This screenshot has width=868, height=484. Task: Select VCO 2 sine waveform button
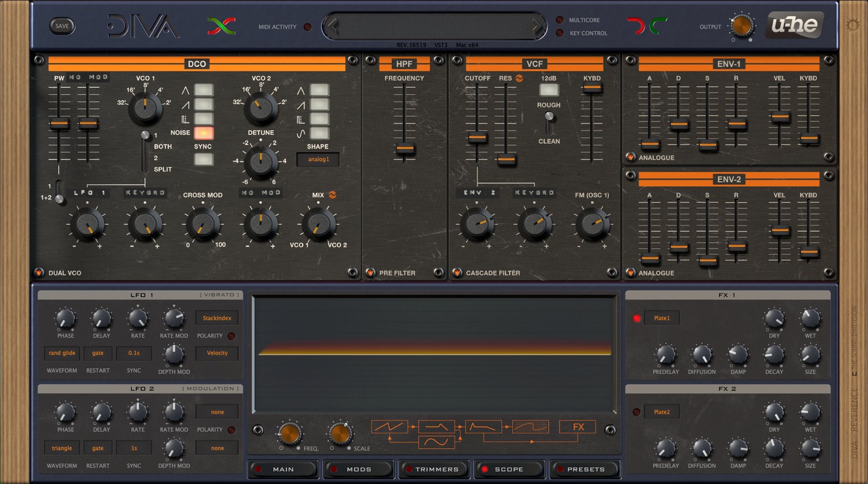click(x=319, y=134)
